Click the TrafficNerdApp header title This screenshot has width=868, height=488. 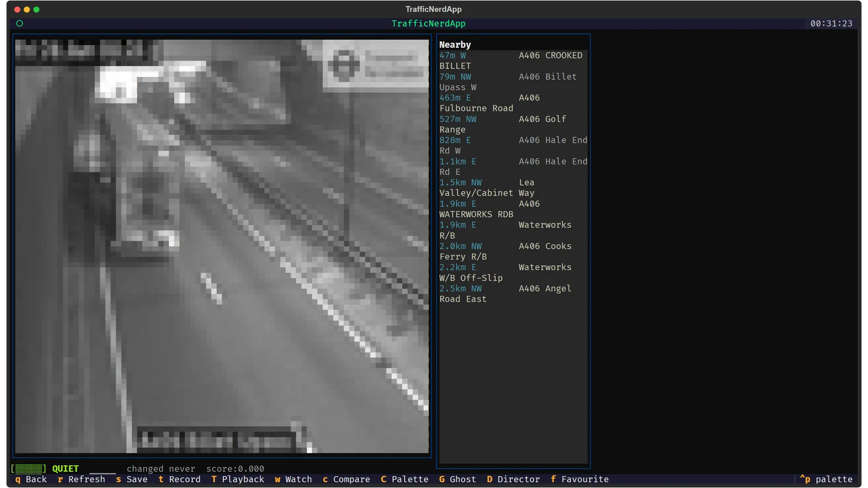coord(429,23)
